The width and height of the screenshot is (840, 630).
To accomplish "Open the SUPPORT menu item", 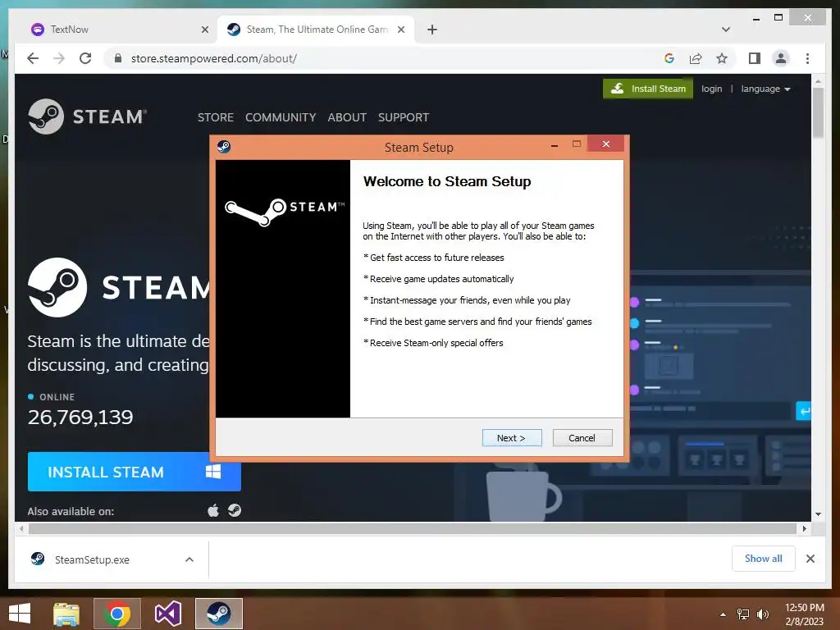I will tap(404, 117).
